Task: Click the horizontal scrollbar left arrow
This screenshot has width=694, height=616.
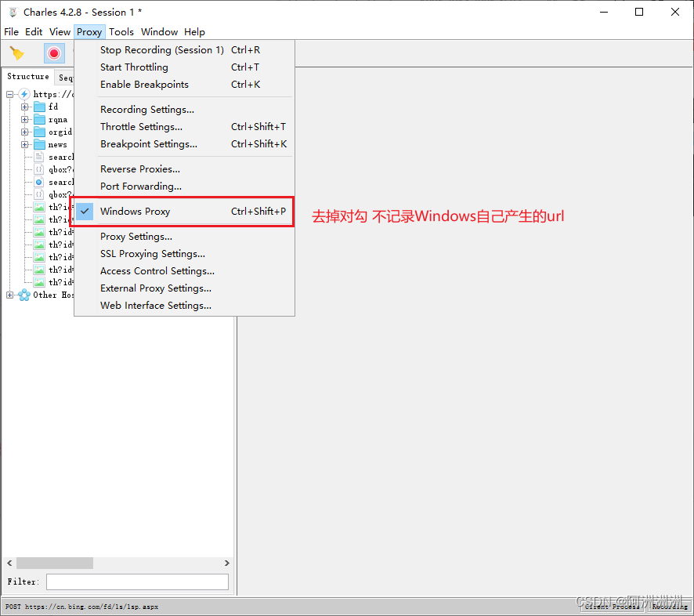Action: 9,563
